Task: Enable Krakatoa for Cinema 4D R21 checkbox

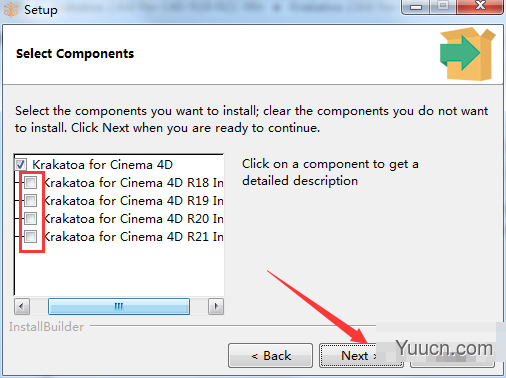Action: (31, 236)
